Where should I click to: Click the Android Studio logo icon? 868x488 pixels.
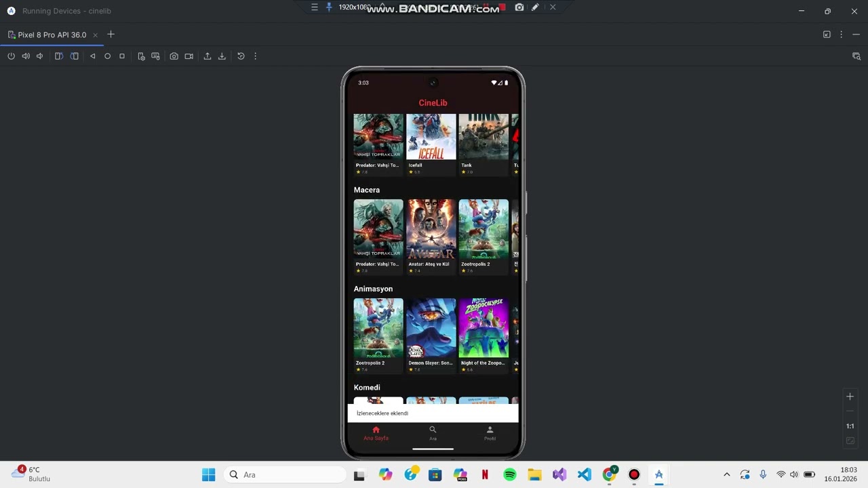(x=11, y=11)
